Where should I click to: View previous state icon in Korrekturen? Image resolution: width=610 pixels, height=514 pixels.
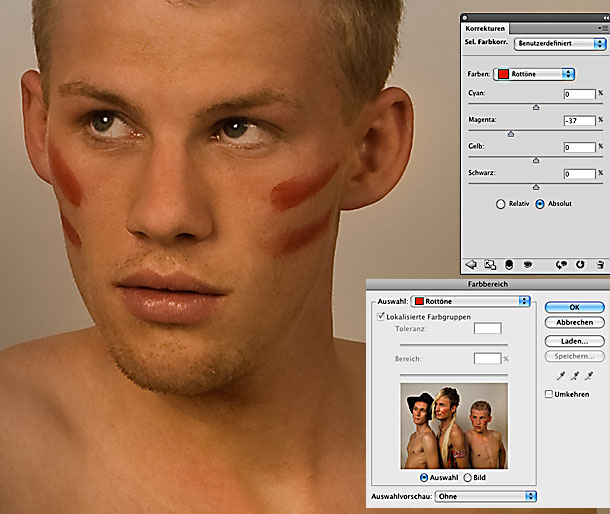tap(561, 265)
